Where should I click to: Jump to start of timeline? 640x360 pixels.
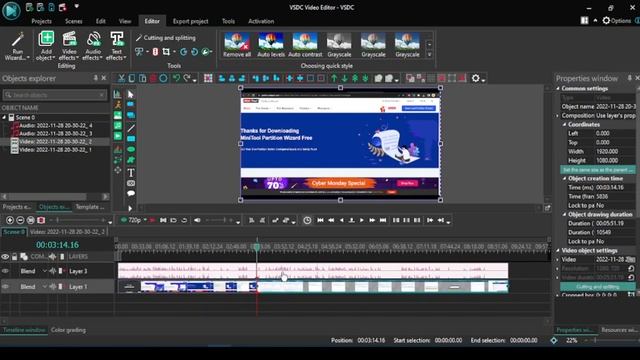click(320, 220)
